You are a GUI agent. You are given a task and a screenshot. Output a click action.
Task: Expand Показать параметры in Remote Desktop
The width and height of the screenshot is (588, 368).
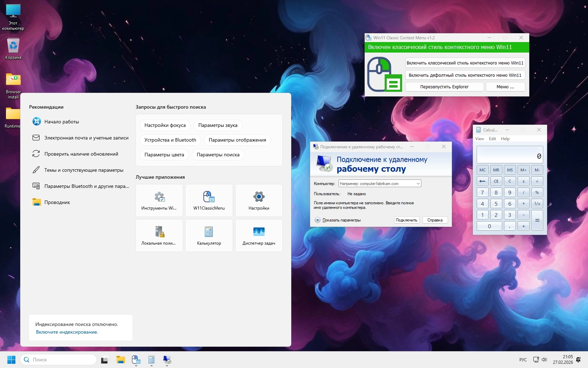(x=317, y=220)
